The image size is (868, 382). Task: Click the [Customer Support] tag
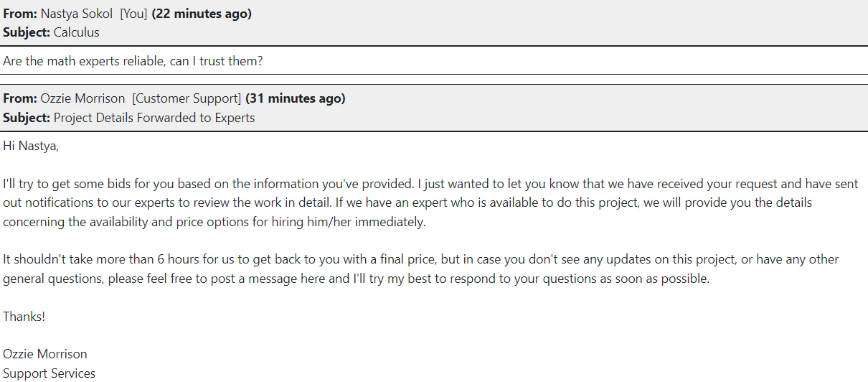[x=187, y=98]
